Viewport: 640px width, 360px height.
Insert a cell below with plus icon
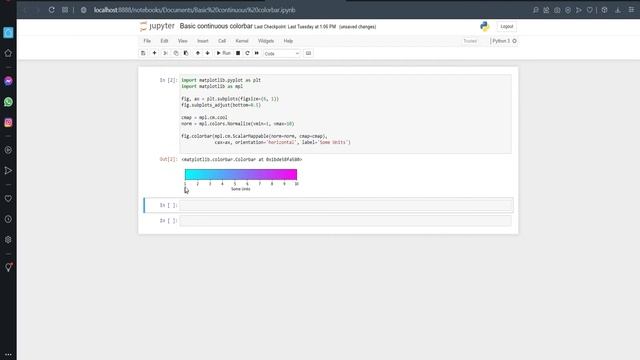coord(154,53)
